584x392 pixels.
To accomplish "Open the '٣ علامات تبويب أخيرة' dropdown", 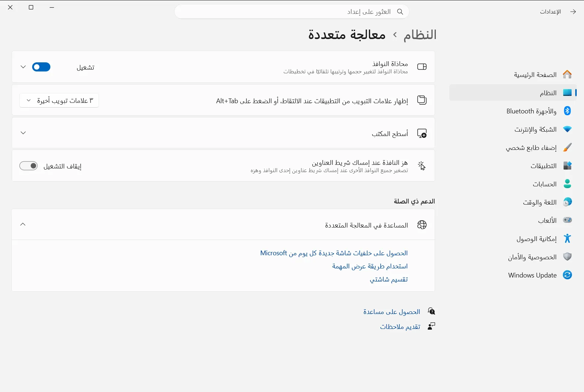I will click(x=59, y=100).
